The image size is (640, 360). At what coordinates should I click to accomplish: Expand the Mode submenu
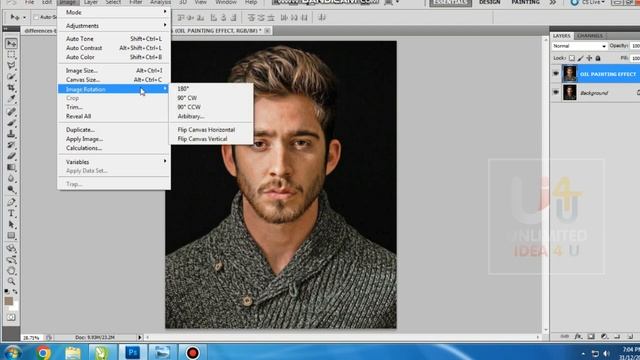113,12
